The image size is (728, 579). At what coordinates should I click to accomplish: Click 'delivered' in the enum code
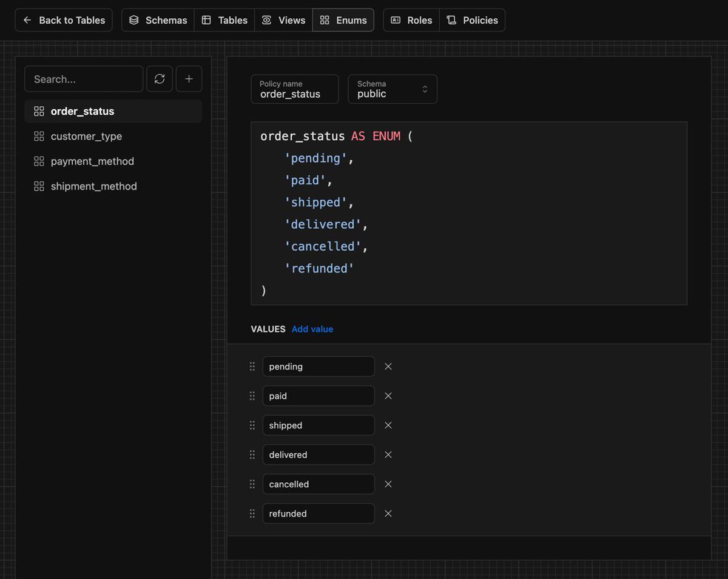click(x=323, y=225)
